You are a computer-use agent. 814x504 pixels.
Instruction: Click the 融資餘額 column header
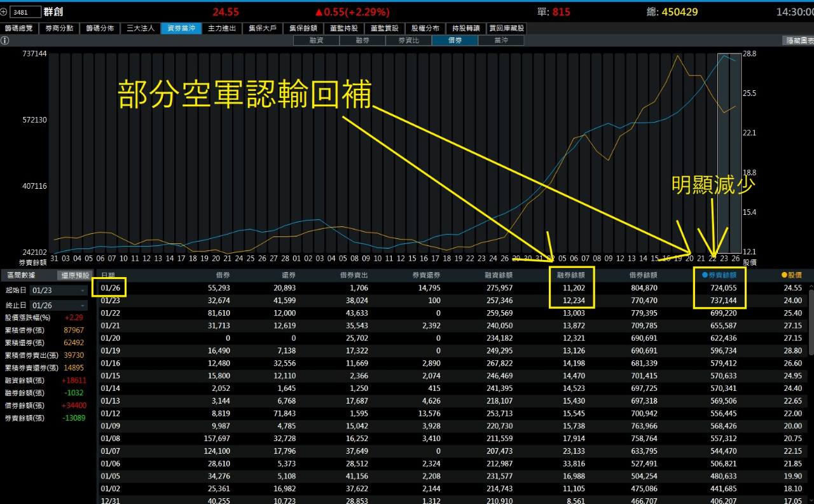point(497,275)
